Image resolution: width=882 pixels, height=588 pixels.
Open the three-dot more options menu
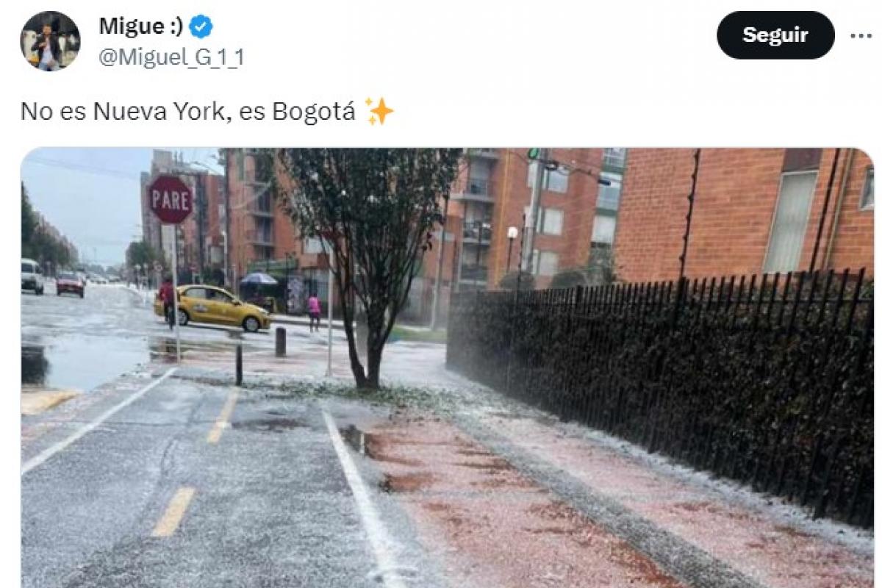tap(861, 35)
